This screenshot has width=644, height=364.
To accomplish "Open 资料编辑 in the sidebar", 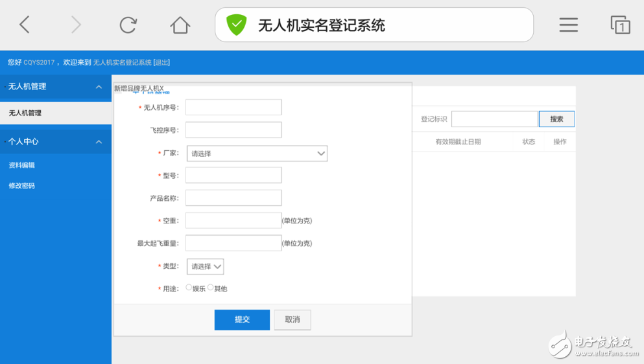I will (x=22, y=165).
